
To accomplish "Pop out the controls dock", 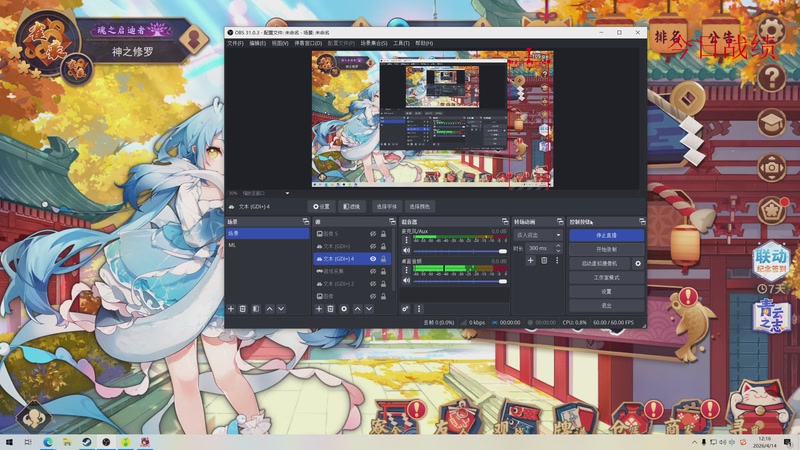I will (x=642, y=221).
